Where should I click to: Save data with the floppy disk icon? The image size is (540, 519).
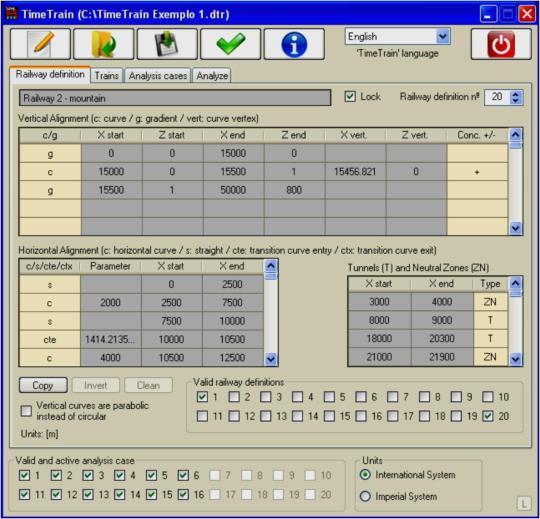(x=167, y=44)
